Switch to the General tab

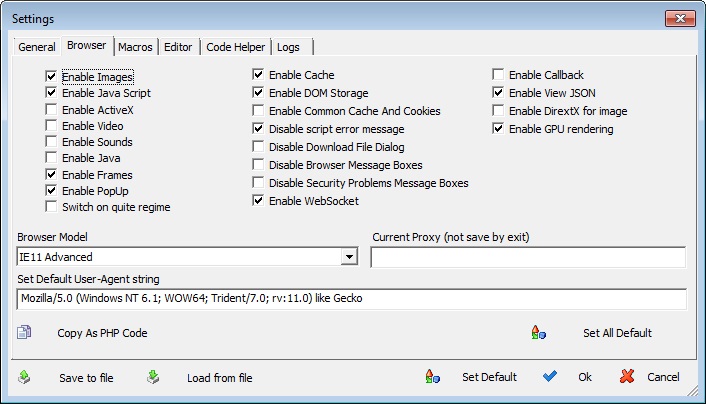point(36,47)
